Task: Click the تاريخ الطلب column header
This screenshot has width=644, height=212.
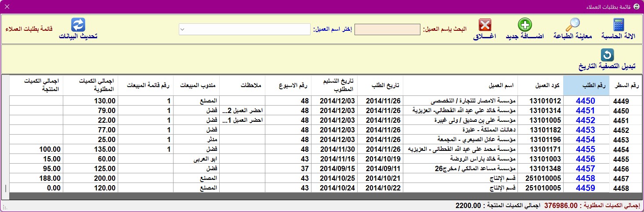Action: (x=380, y=85)
